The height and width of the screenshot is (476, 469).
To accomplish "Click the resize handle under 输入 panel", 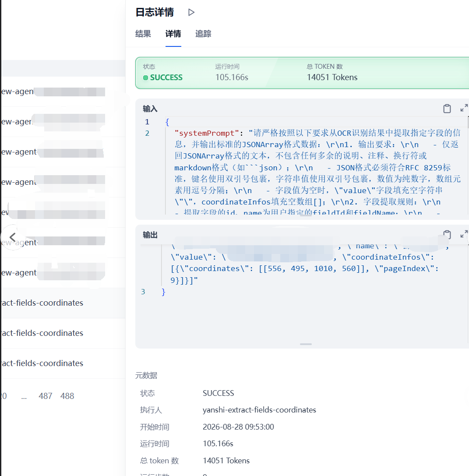I will (306, 215).
